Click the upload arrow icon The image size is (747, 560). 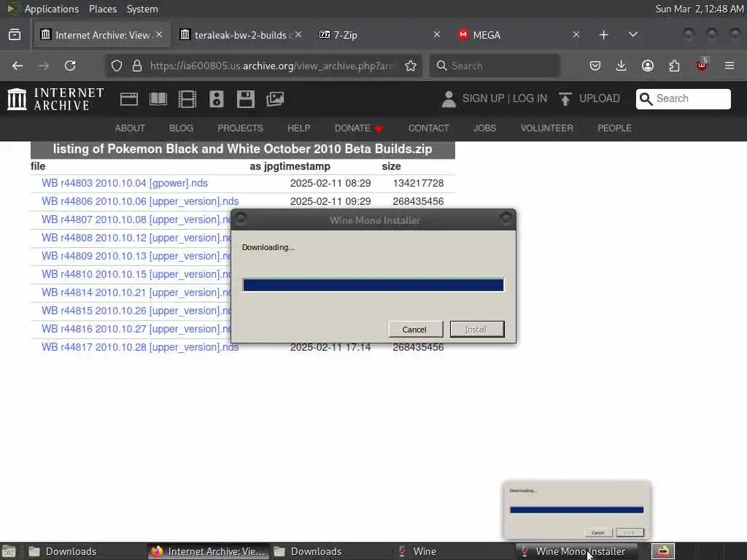[565, 99]
